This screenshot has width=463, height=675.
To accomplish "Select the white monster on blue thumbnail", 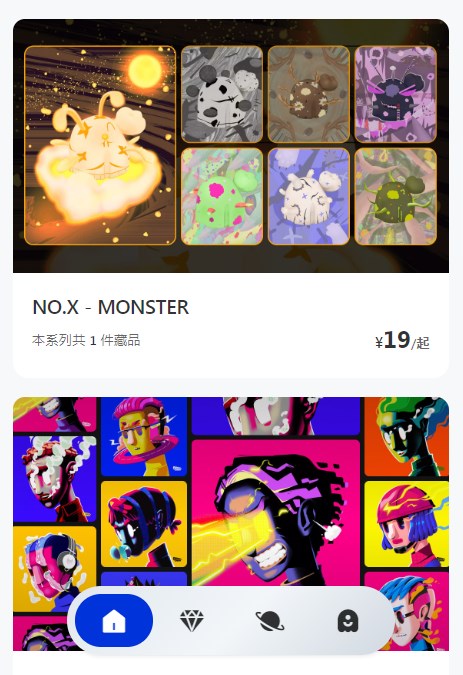I will coord(309,196).
